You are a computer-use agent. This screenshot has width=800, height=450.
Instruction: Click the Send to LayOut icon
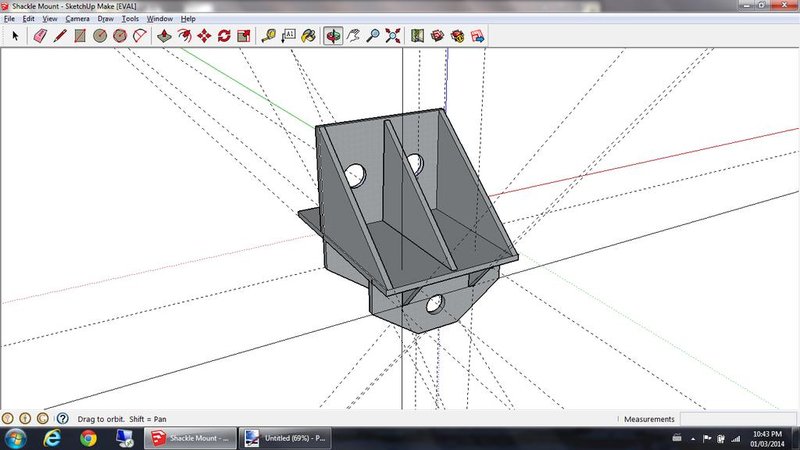[x=478, y=36]
